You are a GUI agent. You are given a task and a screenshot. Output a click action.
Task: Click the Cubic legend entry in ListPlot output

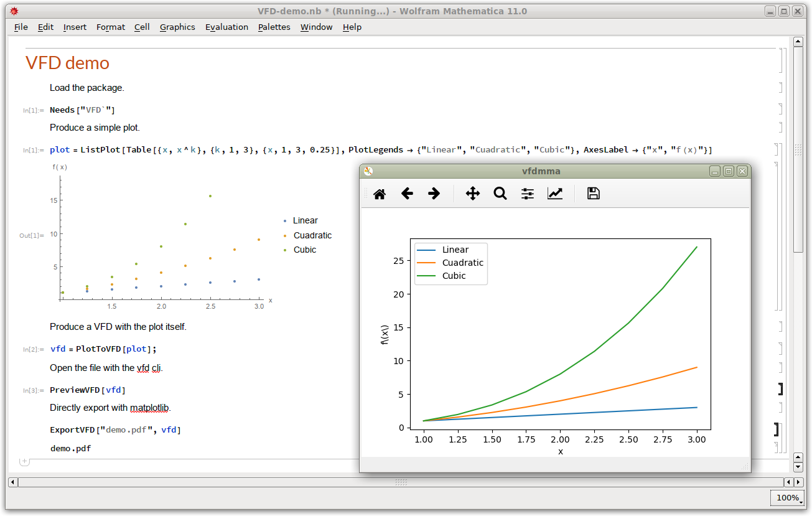(305, 250)
